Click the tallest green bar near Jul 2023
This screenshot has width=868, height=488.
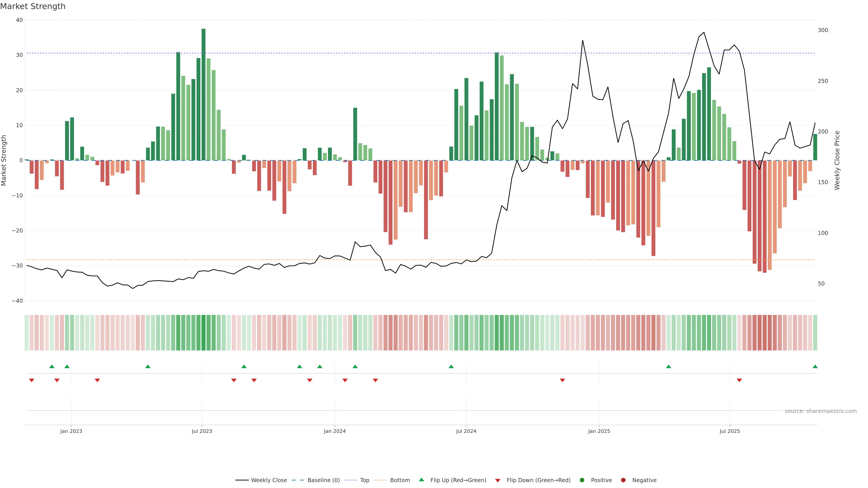[203, 94]
